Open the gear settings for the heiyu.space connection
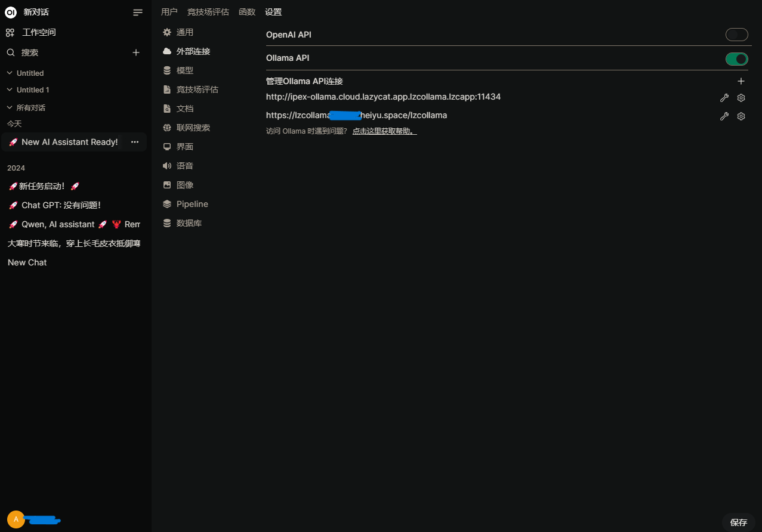The width and height of the screenshot is (762, 532). (x=741, y=116)
